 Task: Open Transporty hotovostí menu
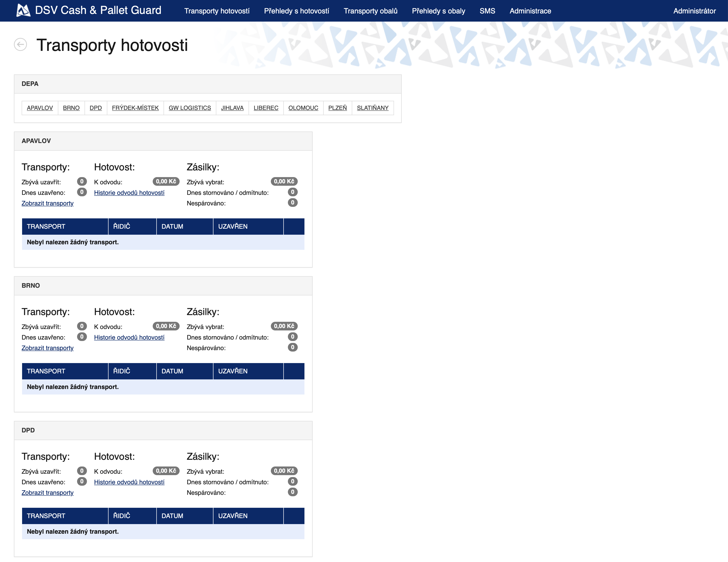pyautogui.click(x=217, y=11)
